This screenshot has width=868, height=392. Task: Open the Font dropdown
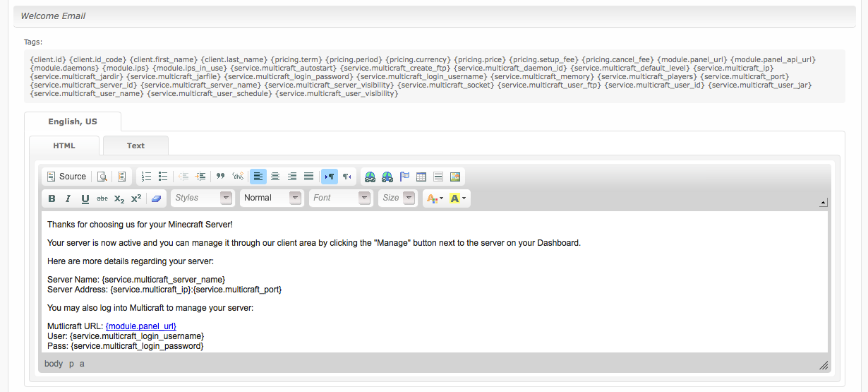[x=341, y=198]
